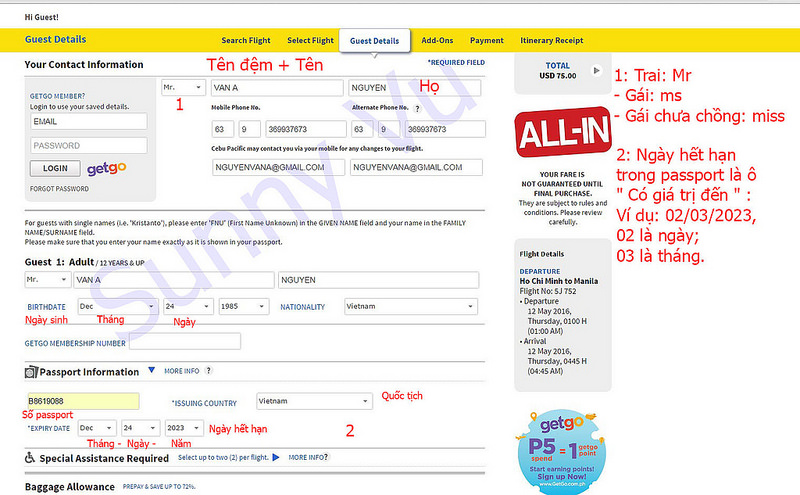Click Select up to two per flight link
Viewport: 800px width, 495px height.
(x=223, y=457)
